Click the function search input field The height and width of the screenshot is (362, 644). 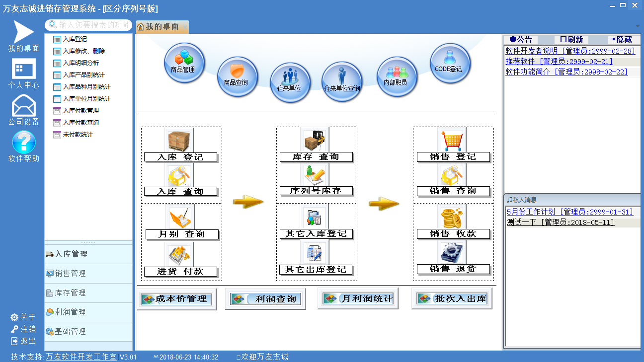tap(88, 25)
